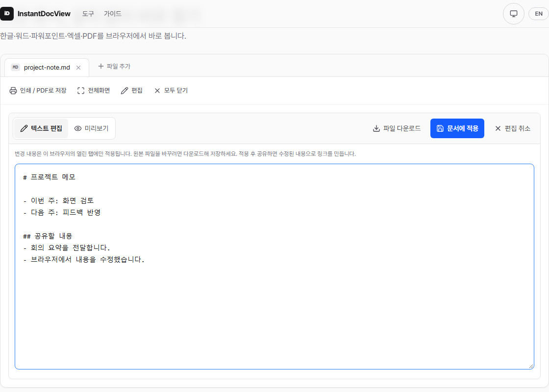Click the pencil icon on 텍스트 편집
This screenshot has height=392, width=549.
(24, 128)
